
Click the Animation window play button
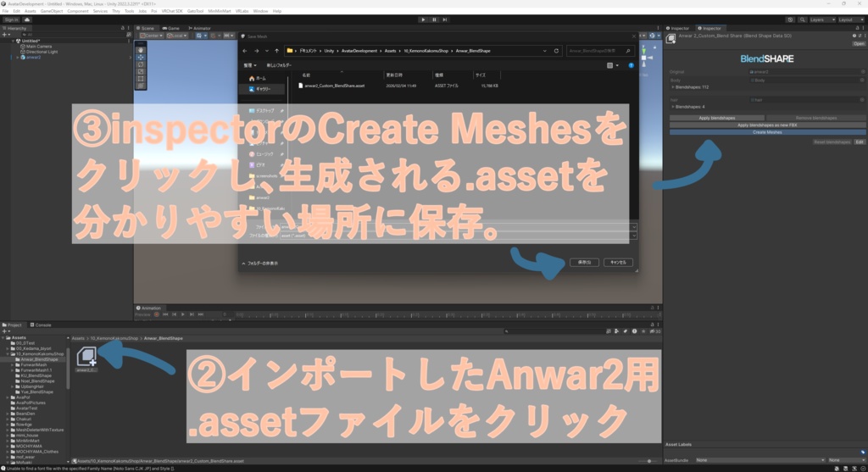tap(183, 314)
